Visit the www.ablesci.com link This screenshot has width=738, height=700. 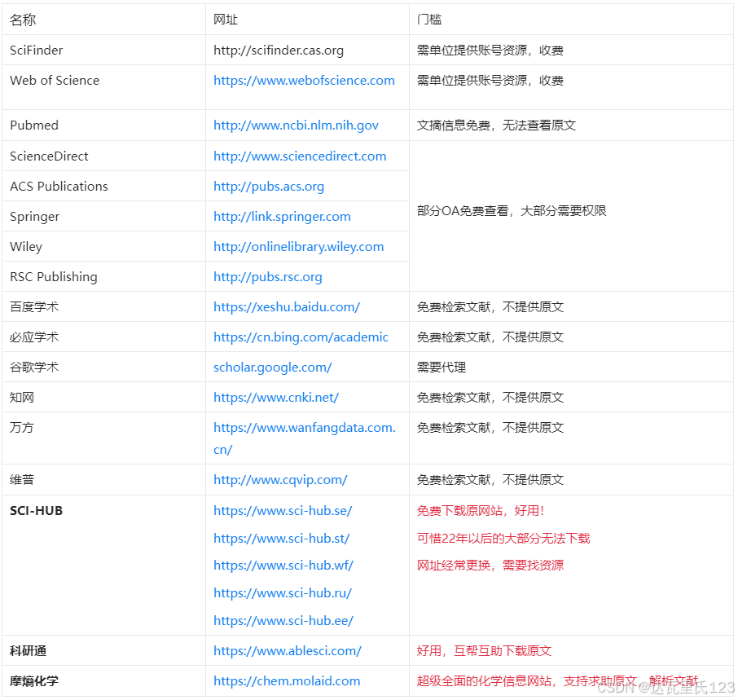click(x=287, y=650)
